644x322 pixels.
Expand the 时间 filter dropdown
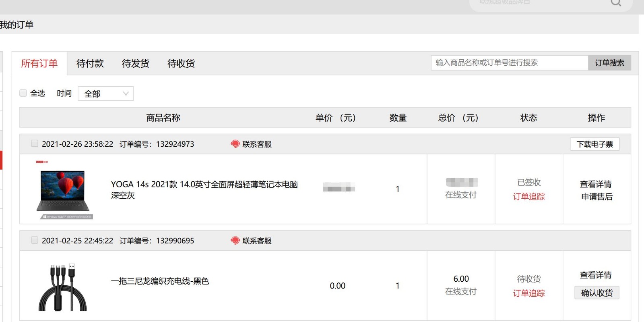[x=105, y=93]
